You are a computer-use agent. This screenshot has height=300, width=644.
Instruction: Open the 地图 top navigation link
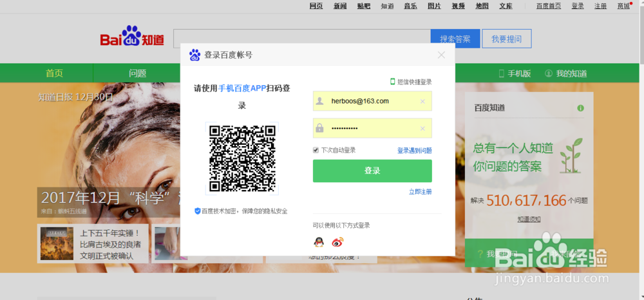click(482, 6)
